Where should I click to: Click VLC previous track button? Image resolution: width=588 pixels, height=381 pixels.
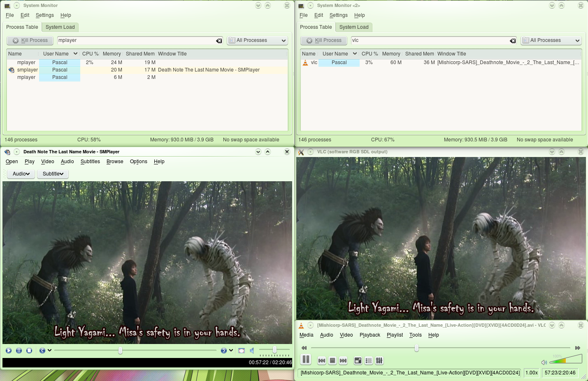tap(322, 360)
